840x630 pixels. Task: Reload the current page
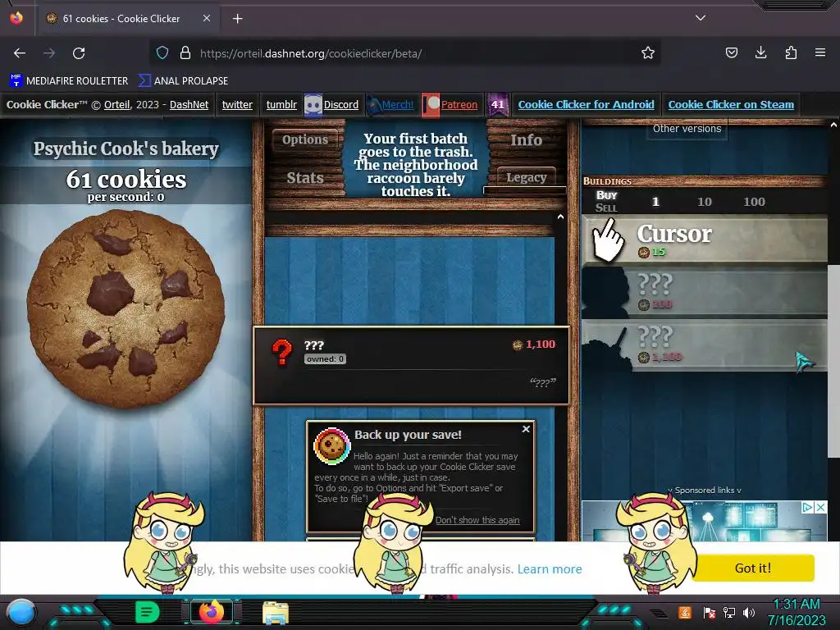point(79,53)
